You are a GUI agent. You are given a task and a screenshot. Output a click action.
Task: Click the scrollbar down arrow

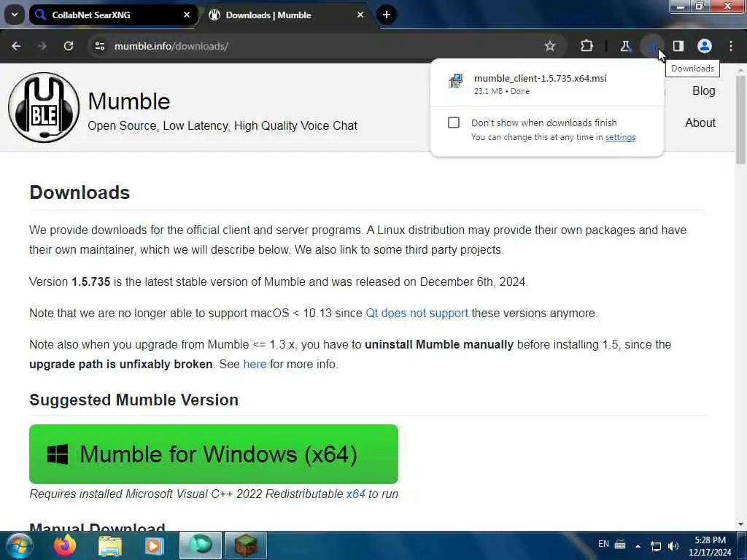(x=741, y=525)
